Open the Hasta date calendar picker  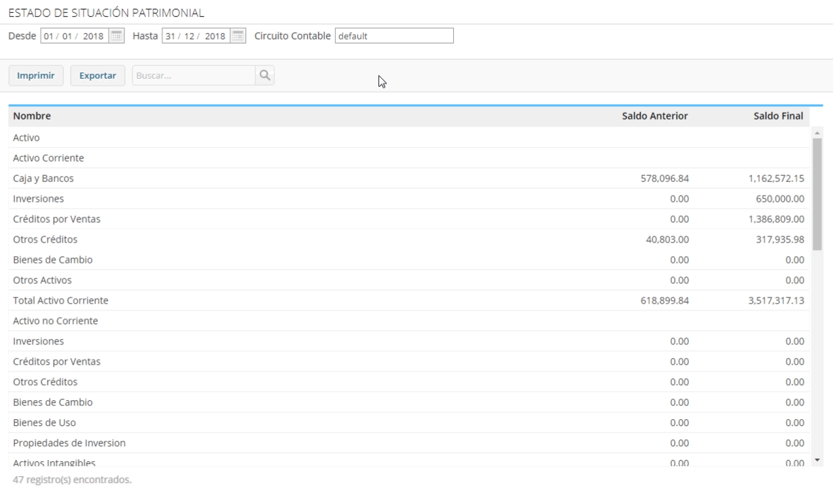238,36
